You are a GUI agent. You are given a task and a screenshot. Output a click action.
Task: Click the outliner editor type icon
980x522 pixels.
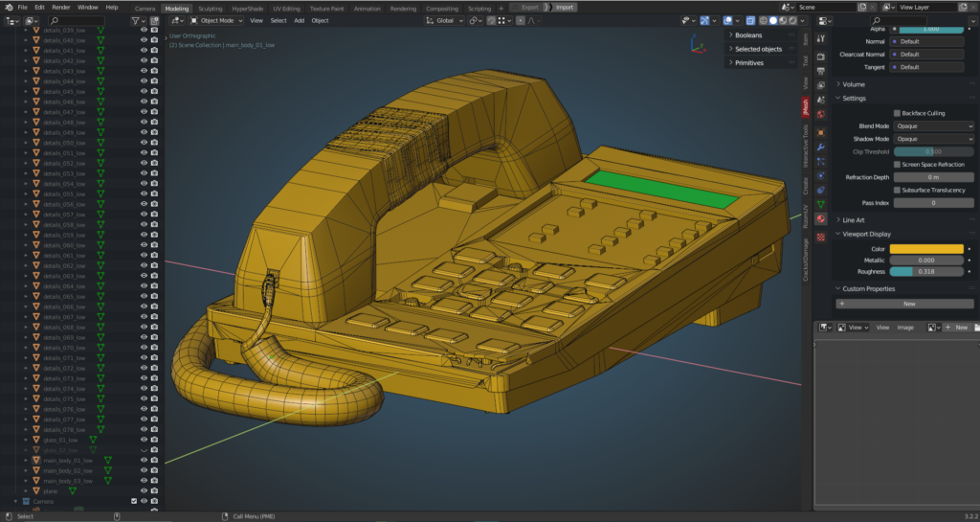pyautogui.click(x=11, y=21)
